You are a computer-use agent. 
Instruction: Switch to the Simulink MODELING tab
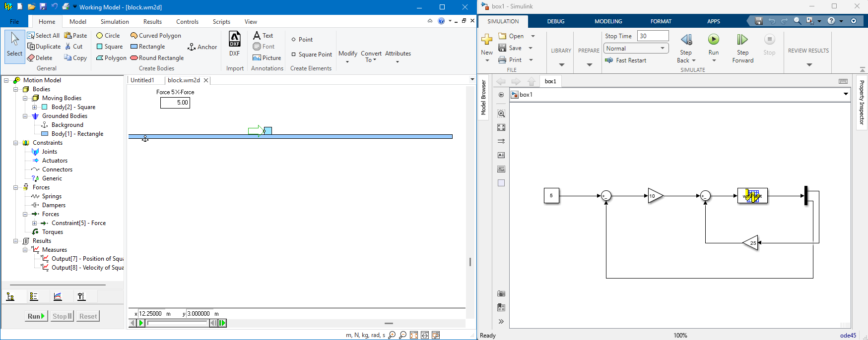[608, 21]
